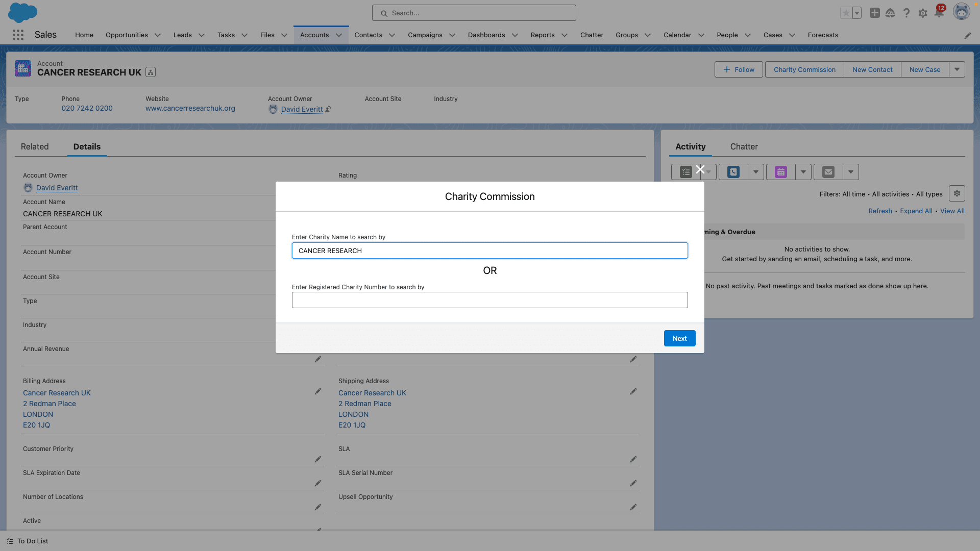The height and width of the screenshot is (551, 980).
Task: Expand the Opportunities tab dropdown chevron
Action: 158,35
